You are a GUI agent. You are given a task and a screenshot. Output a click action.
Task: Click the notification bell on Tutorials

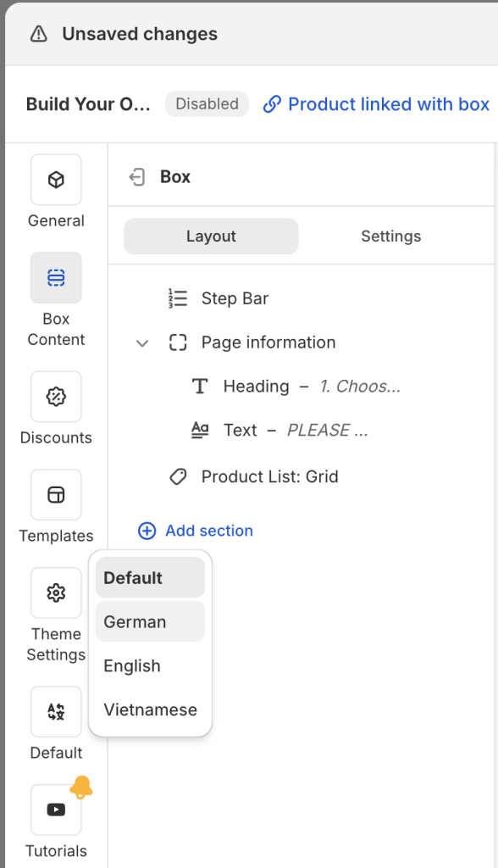click(x=81, y=787)
